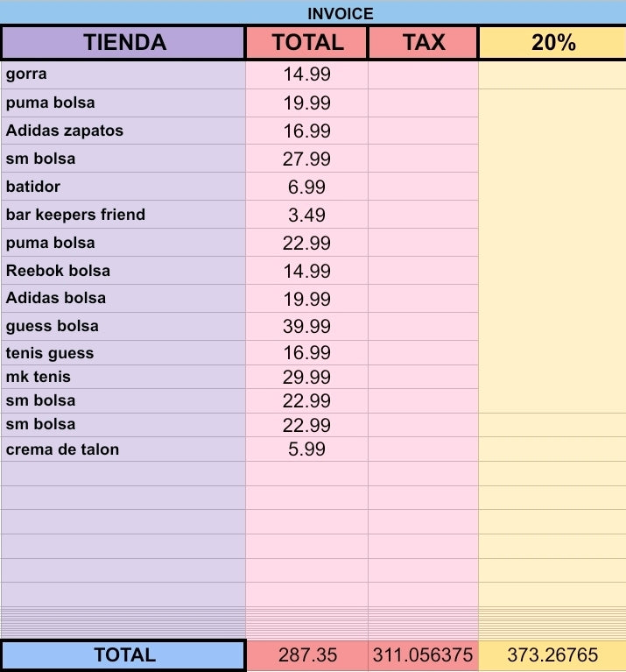Image resolution: width=626 pixels, height=672 pixels.
Task: Select the INVOICE title cell
Action: (x=313, y=13)
